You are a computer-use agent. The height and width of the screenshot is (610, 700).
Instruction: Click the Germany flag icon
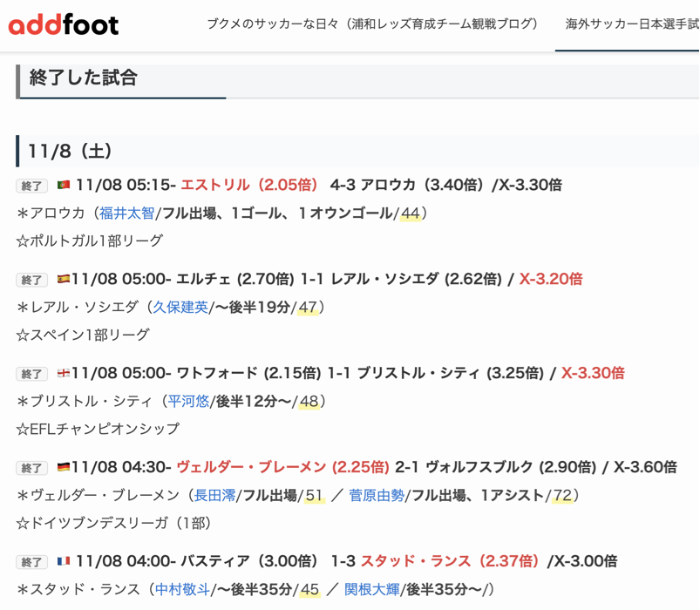click(x=63, y=468)
